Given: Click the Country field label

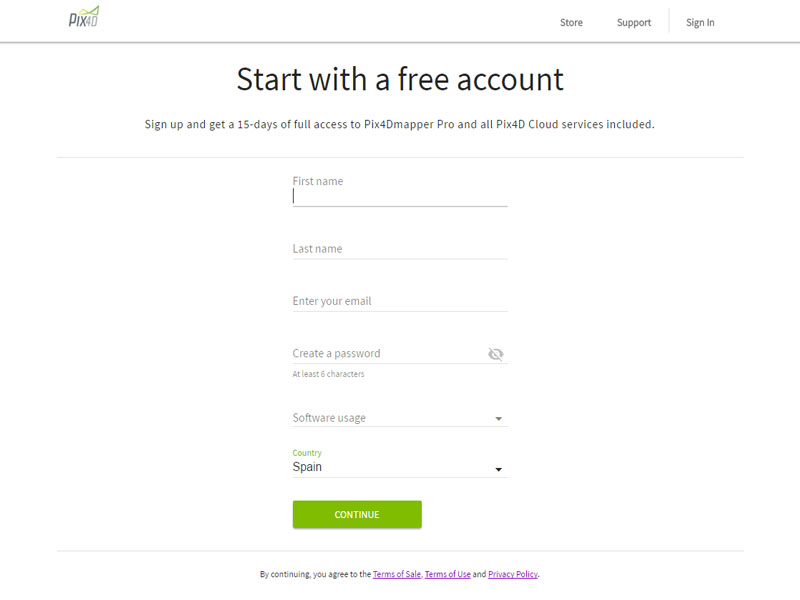Looking at the screenshot, I should [307, 453].
